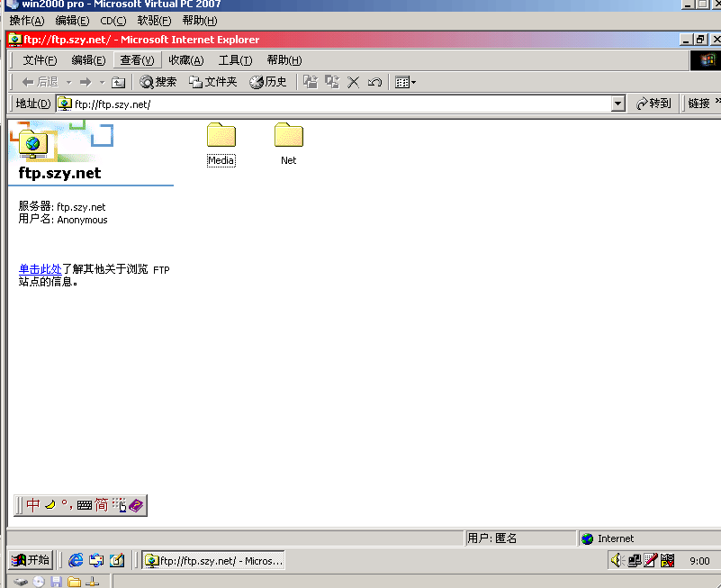Click the '单击此处' hyperlink
The width and height of the screenshot is (721, 588).
[40, 269]
